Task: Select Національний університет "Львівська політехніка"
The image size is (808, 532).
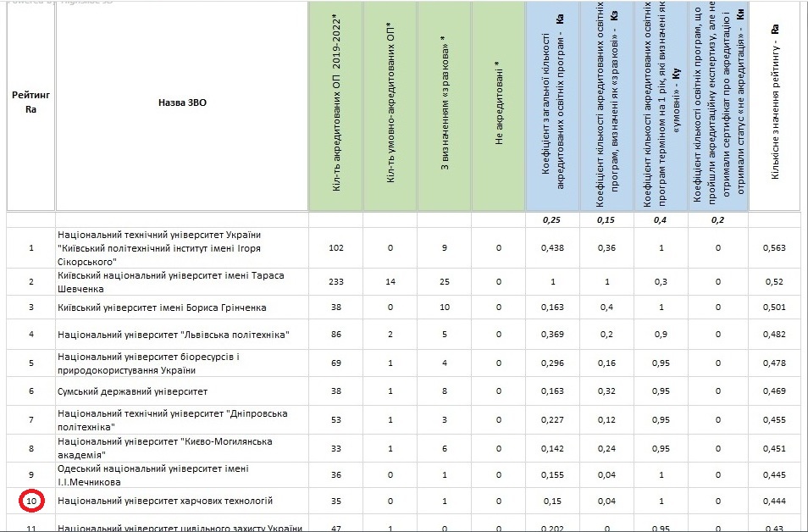Action: click(173, 335)
